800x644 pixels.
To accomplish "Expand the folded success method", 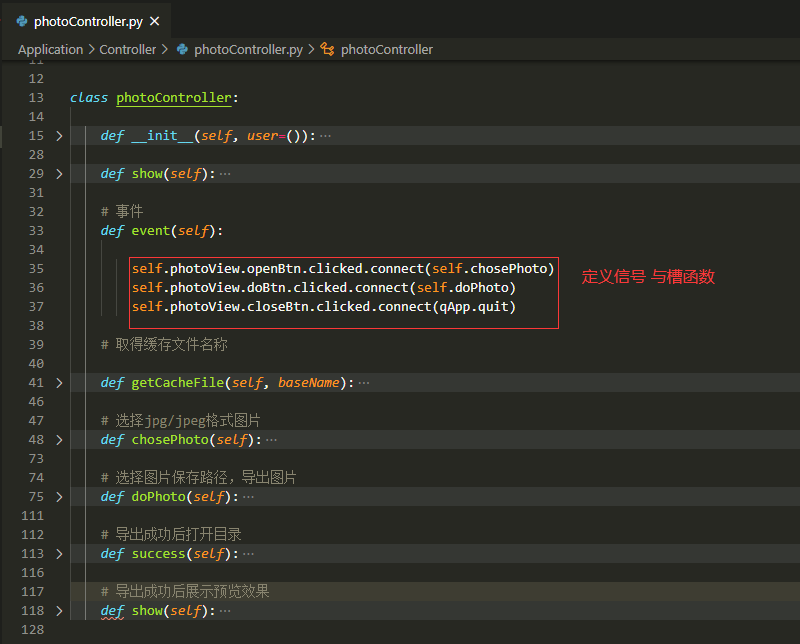I will click(x=59, y=554).
